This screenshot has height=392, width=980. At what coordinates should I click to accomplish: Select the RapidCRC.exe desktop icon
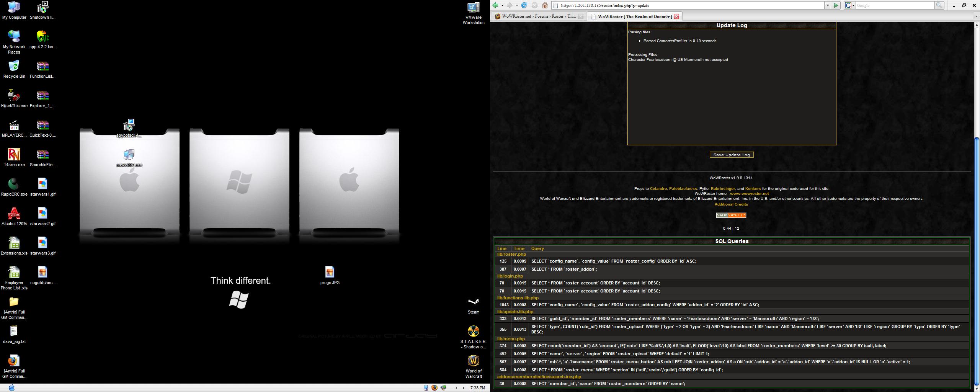point(14,187)
